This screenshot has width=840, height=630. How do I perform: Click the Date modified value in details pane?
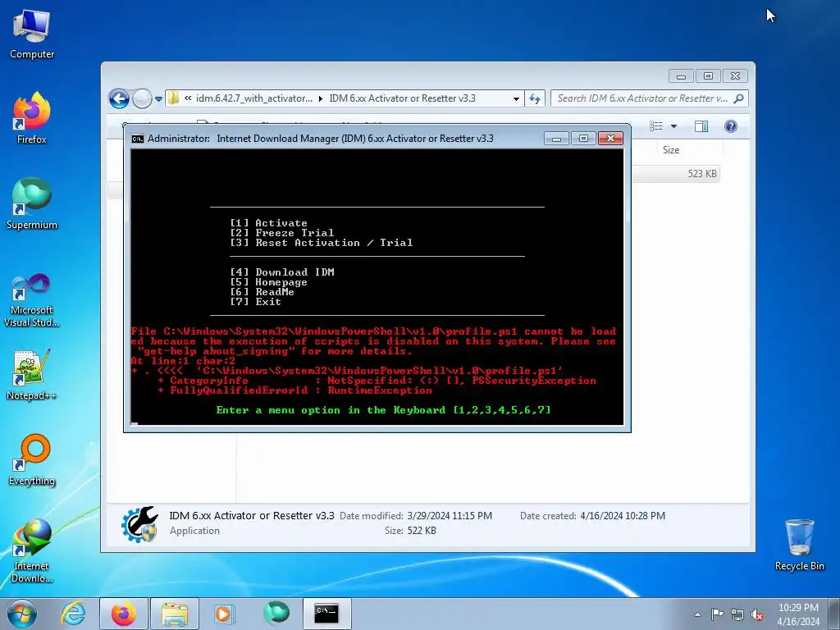coord(450,516)
